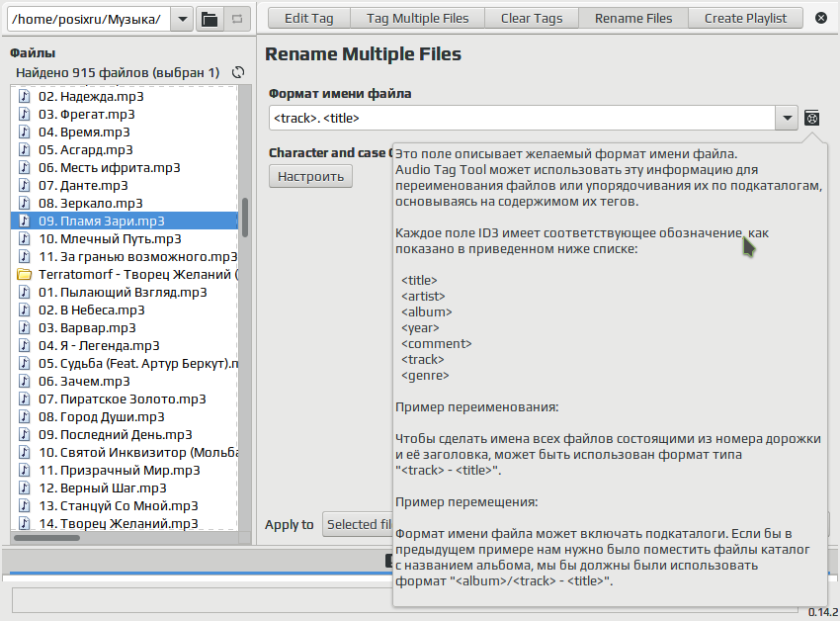Click the file name format input field

pyautogui.click(x=523, y=118)
